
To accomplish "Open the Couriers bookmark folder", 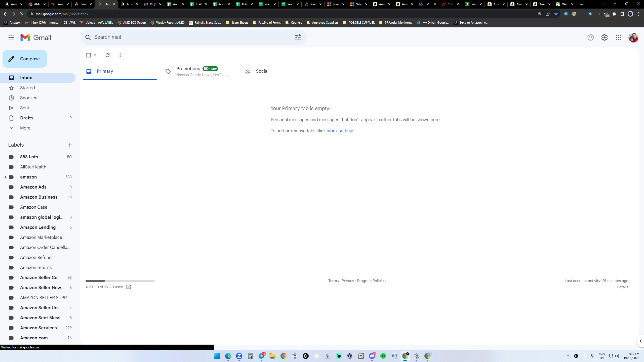I will (x=294, y=23).
